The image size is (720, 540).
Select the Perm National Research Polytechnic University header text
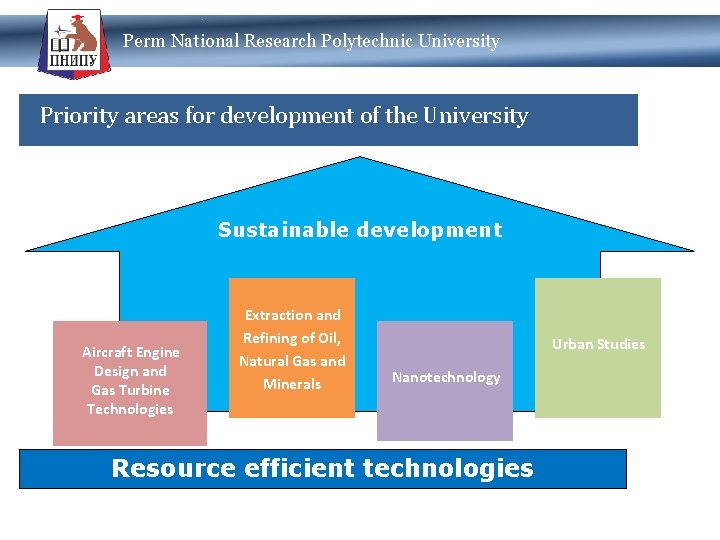[x=311, y=41]
